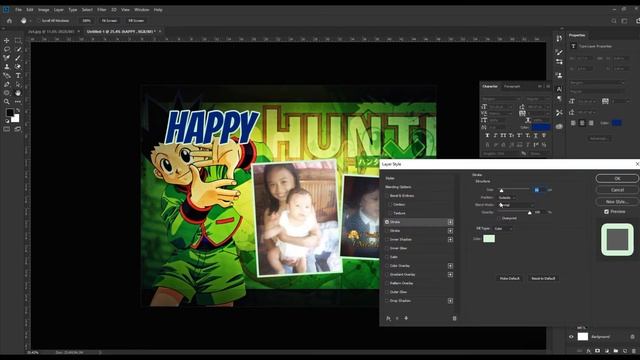Open the Window menu
The height and width of the screenshot is (360, 640).
[142, 9]
